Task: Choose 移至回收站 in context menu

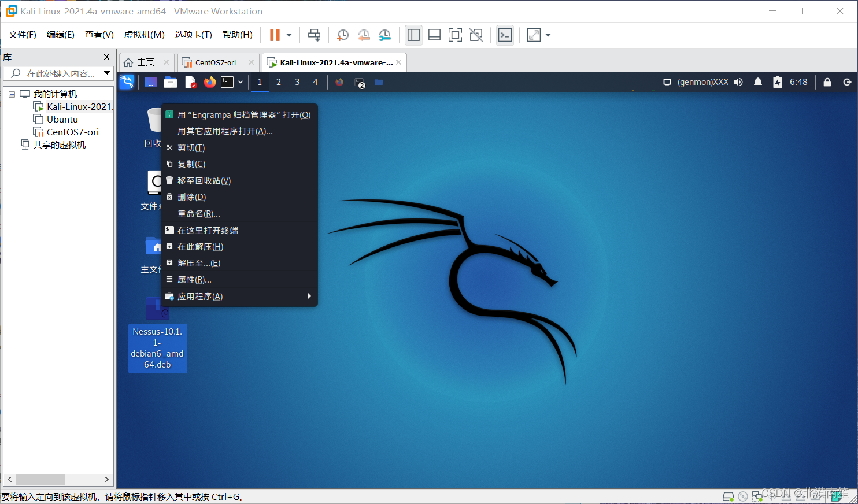Action: click(x=239, y=181)
